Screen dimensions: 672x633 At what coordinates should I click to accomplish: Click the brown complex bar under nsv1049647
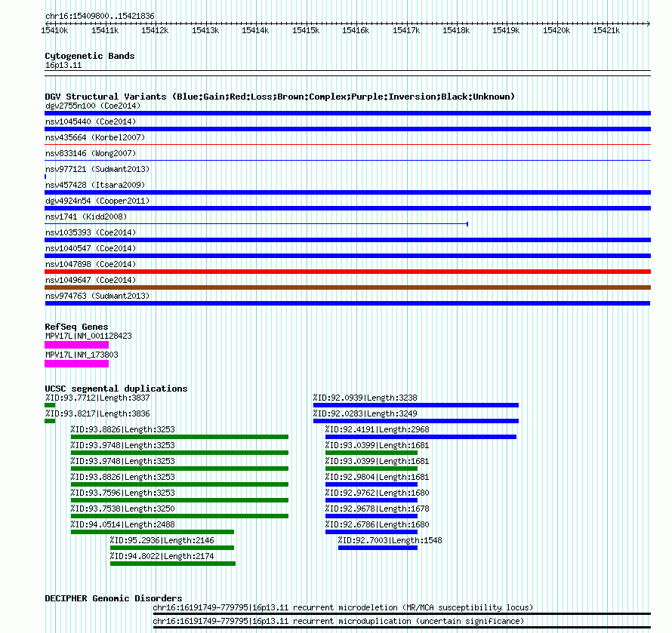347,287
